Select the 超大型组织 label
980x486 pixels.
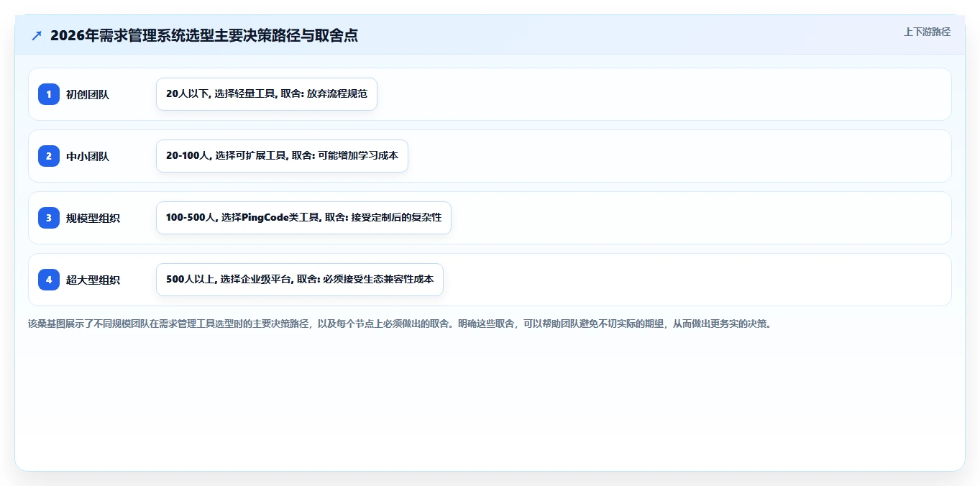click(93, 280)
